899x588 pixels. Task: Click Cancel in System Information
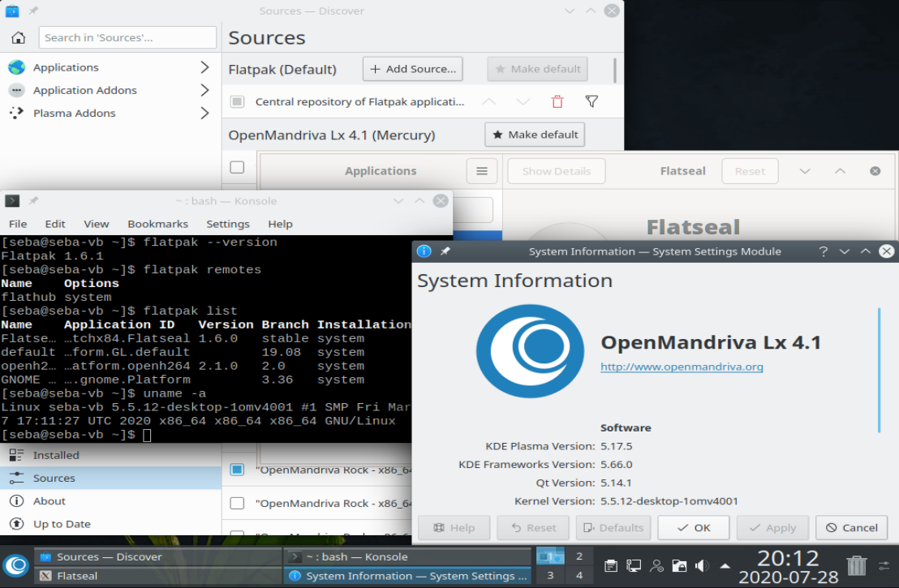pos(851,528)
